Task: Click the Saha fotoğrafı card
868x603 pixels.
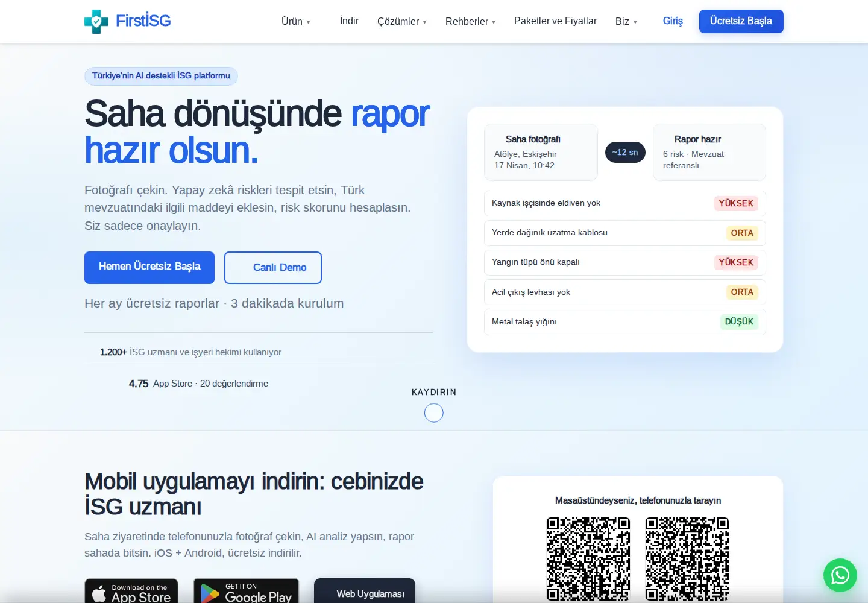Action: pyautogui.click(x=541, y=152)
